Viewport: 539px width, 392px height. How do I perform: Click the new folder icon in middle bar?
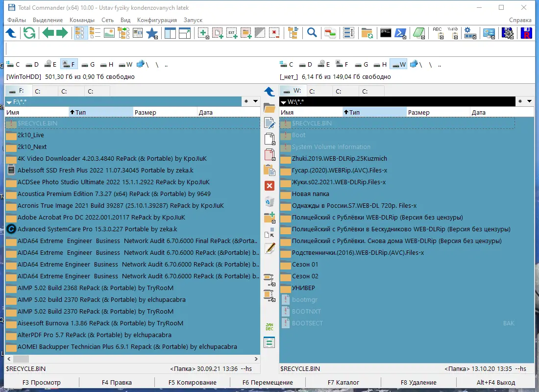(269, 218)
